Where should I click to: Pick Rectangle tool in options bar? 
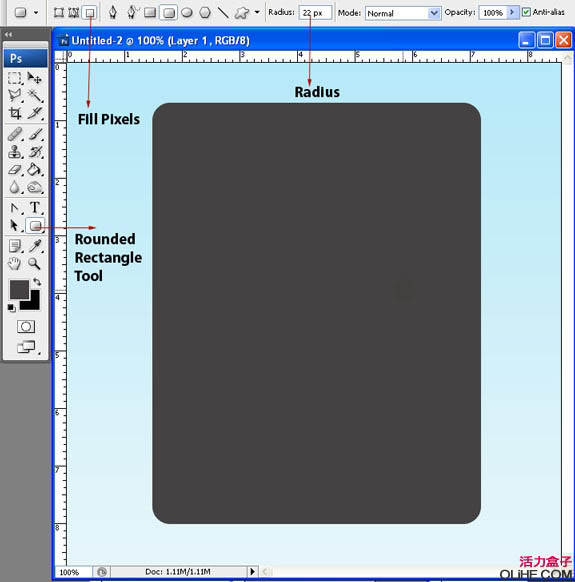150,13
